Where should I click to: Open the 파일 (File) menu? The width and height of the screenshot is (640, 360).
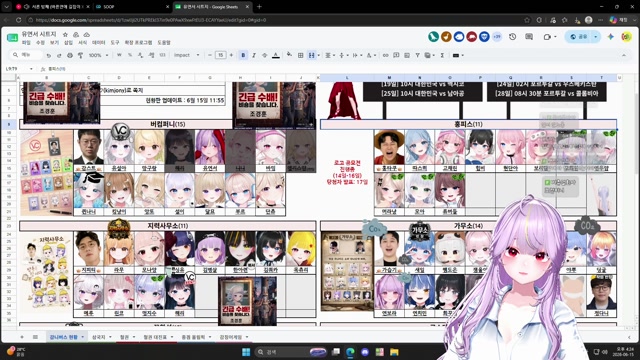pos(26,42)
